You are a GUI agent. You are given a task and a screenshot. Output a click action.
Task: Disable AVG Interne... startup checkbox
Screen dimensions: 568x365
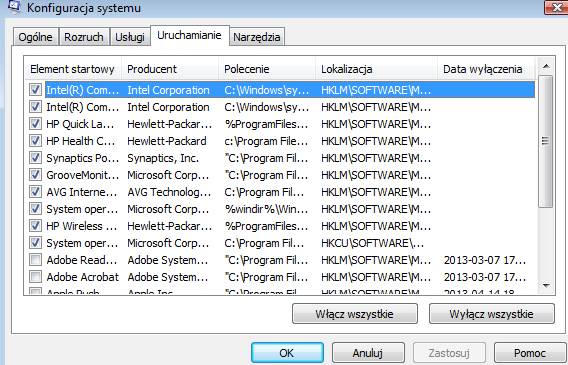[35, 192]
